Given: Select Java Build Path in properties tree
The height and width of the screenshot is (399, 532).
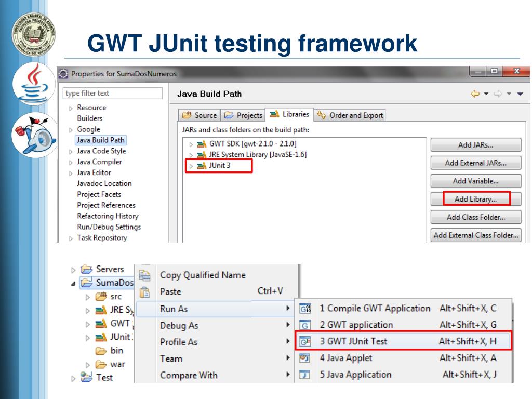Looking at the screenshot, I should click(101, 140).
